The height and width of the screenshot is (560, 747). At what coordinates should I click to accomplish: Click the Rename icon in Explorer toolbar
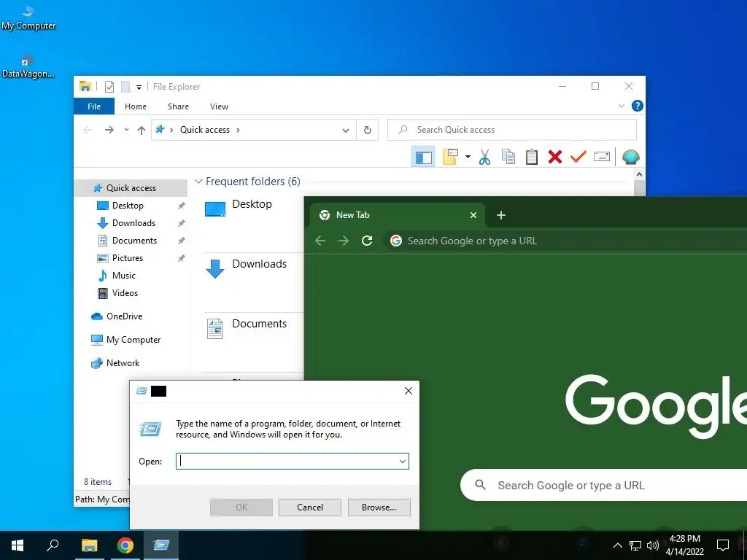602,157
